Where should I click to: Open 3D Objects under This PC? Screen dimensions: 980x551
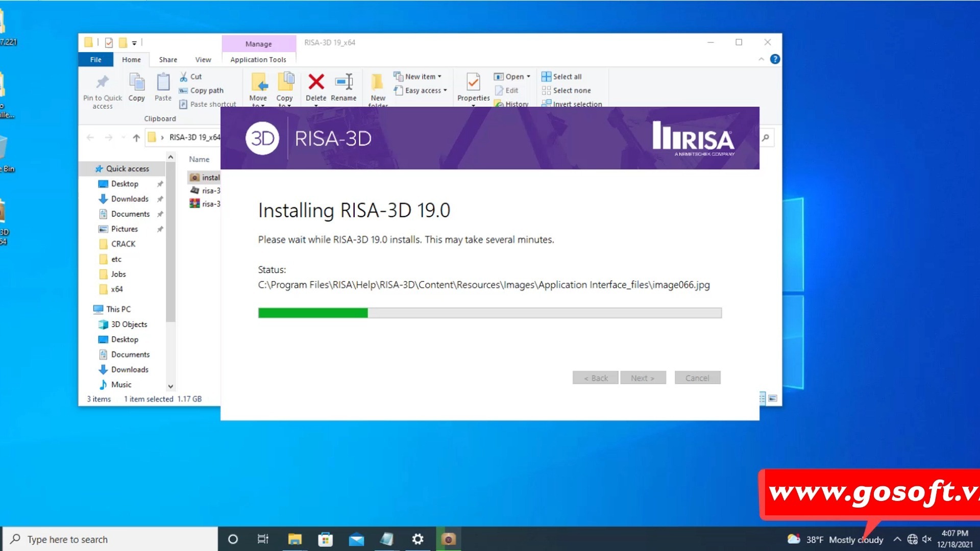(x=129, y=324)
